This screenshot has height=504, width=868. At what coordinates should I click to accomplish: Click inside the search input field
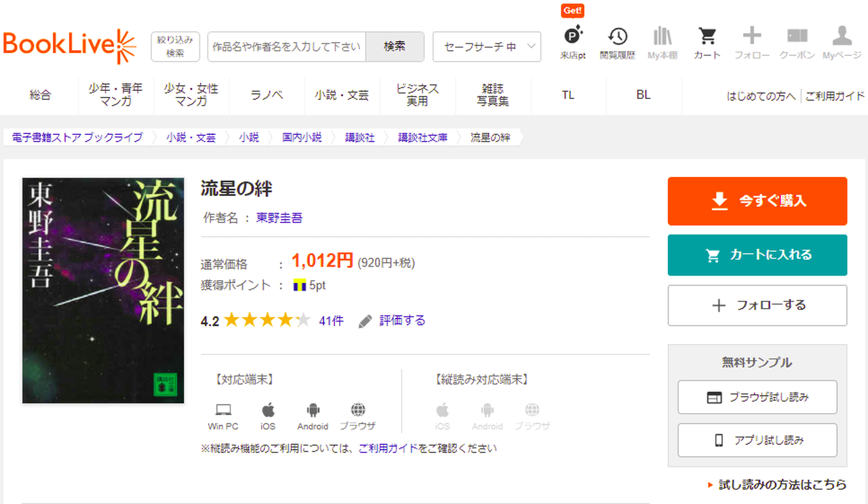click(286, 47)
